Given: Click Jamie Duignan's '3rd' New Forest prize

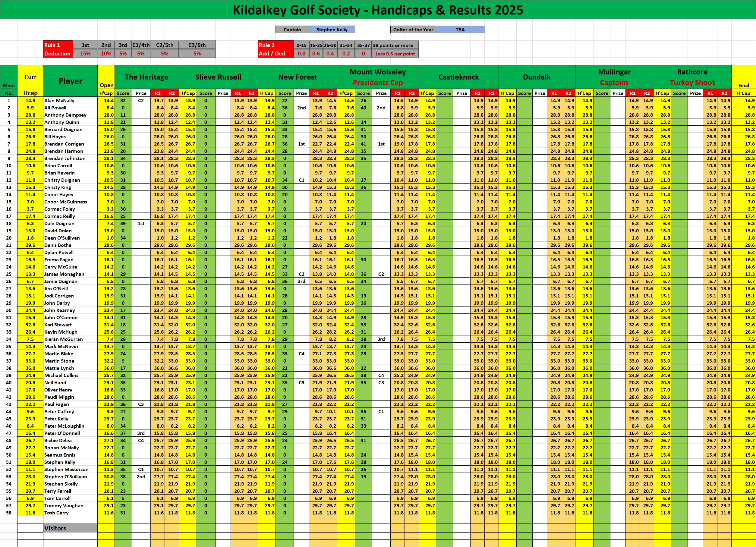Looking at the screenshot, I should pyautogui.click(x=301, y=281).
